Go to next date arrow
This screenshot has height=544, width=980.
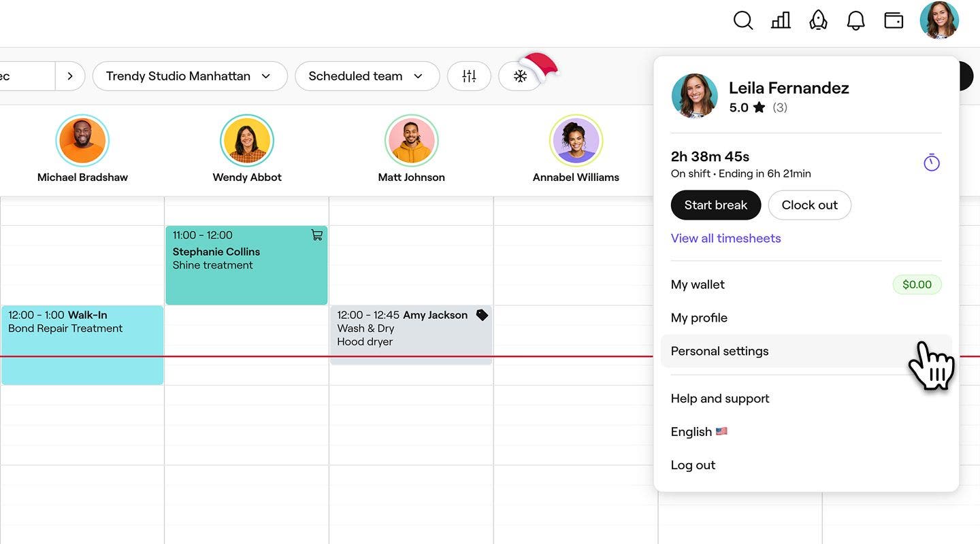tap(69, 76)
